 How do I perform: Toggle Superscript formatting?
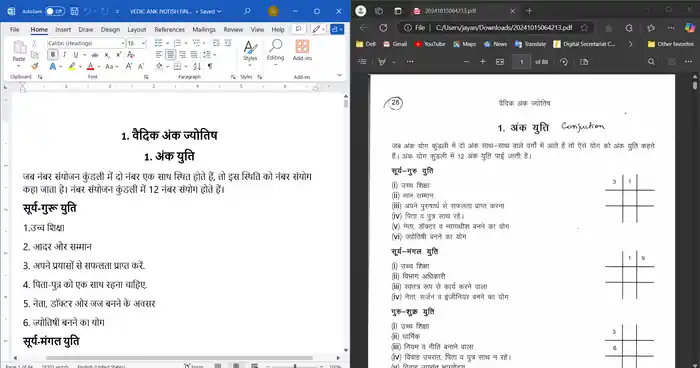[119, 54]
